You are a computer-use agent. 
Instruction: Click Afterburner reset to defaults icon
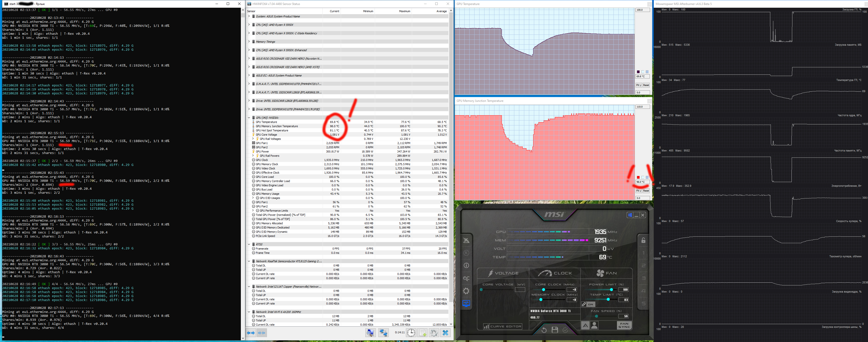click(x=544, y=330)
